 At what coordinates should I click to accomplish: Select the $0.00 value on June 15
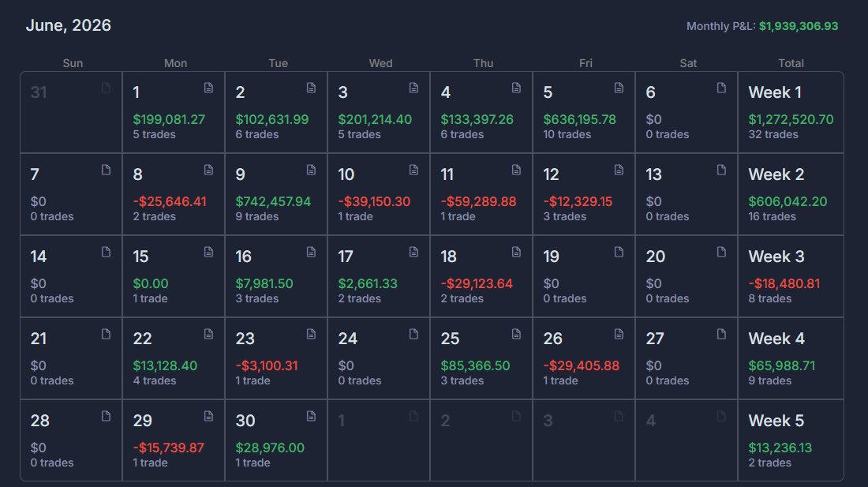150,283
